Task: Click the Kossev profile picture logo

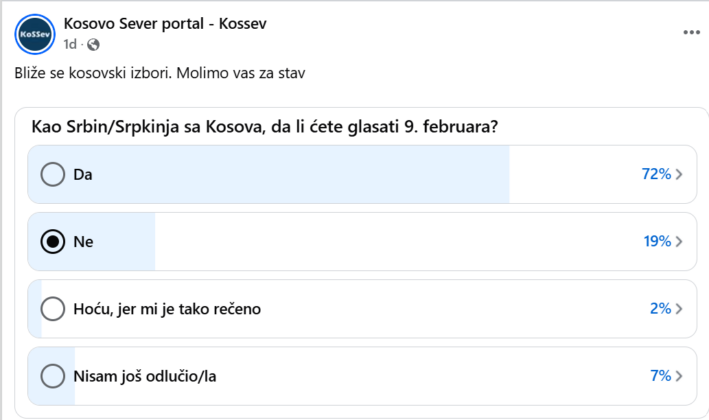Action: [35, 34]
